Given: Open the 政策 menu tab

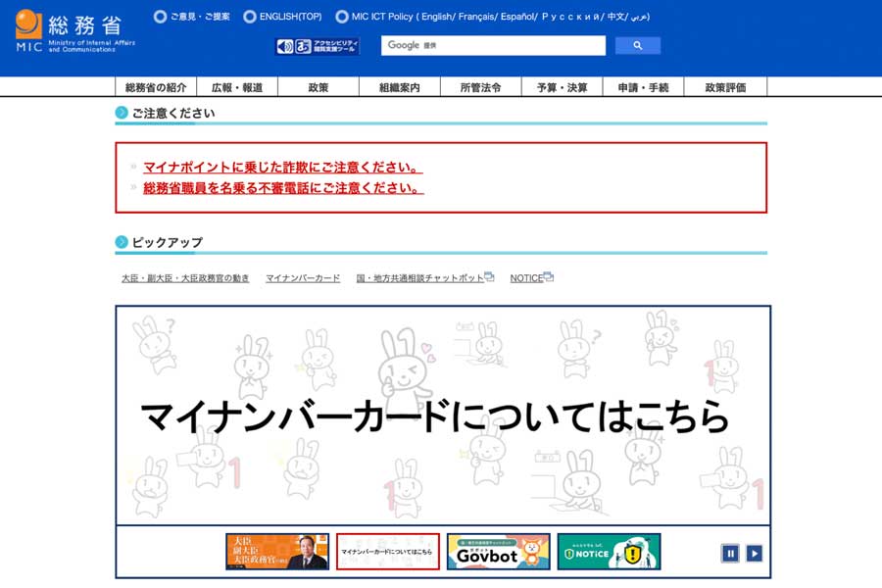Looking at the screenshot, I should [x=318, y=87].
